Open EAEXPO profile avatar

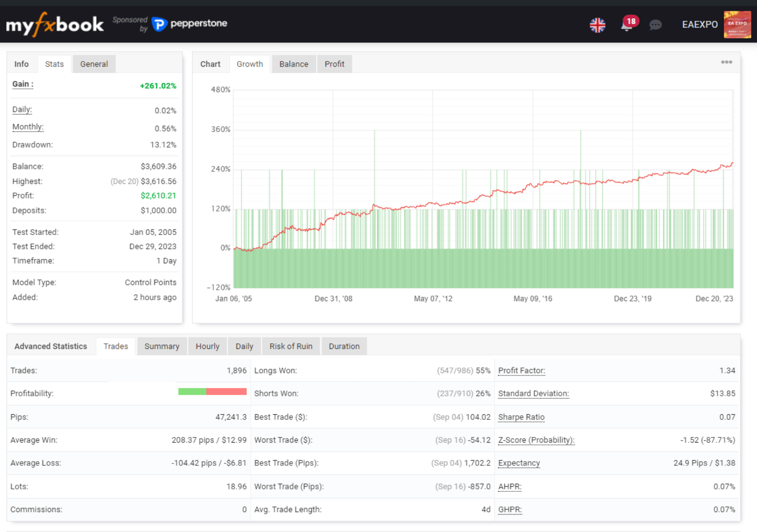(737, 25)
